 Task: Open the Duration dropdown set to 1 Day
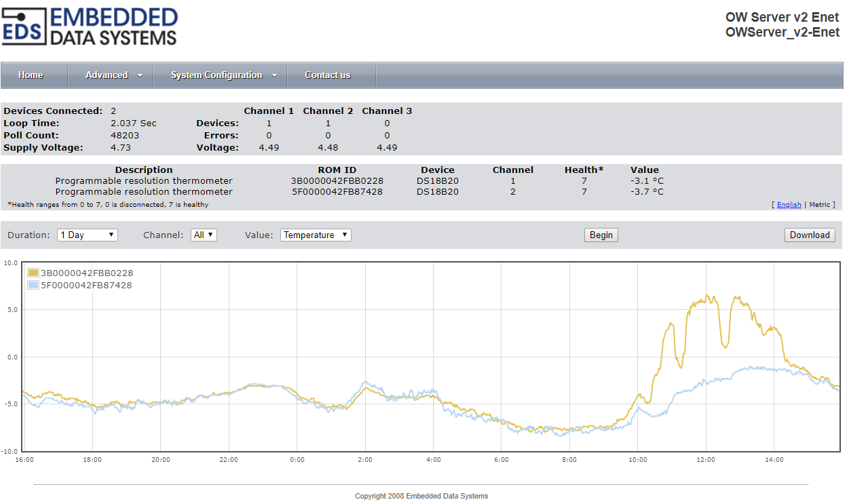[88, 235]
